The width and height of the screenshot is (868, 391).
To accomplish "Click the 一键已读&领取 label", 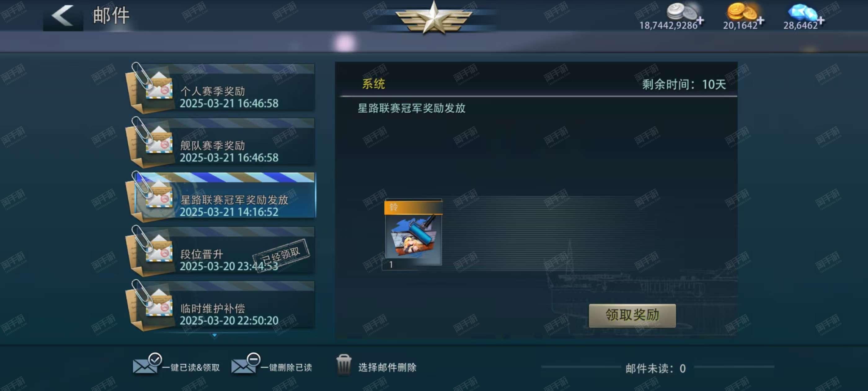I will (x=191, y=367).
